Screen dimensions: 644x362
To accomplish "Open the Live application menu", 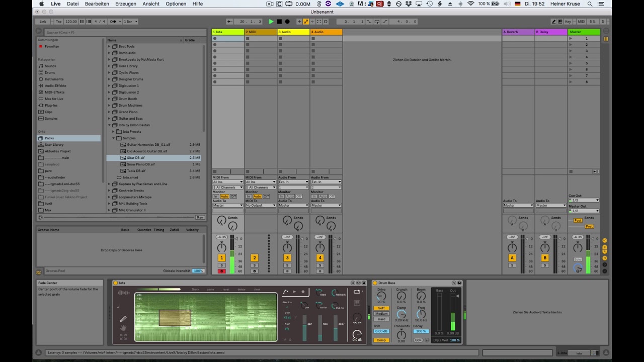I will tap(55, 4).
